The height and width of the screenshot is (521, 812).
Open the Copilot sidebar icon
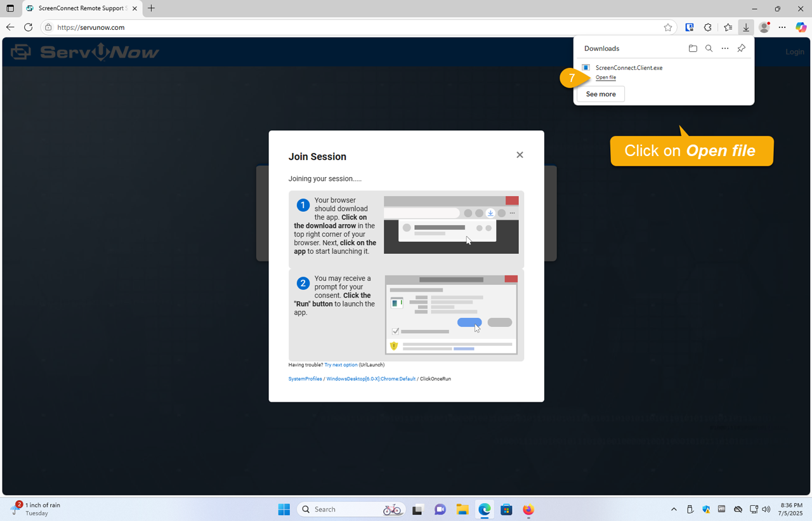801,27
